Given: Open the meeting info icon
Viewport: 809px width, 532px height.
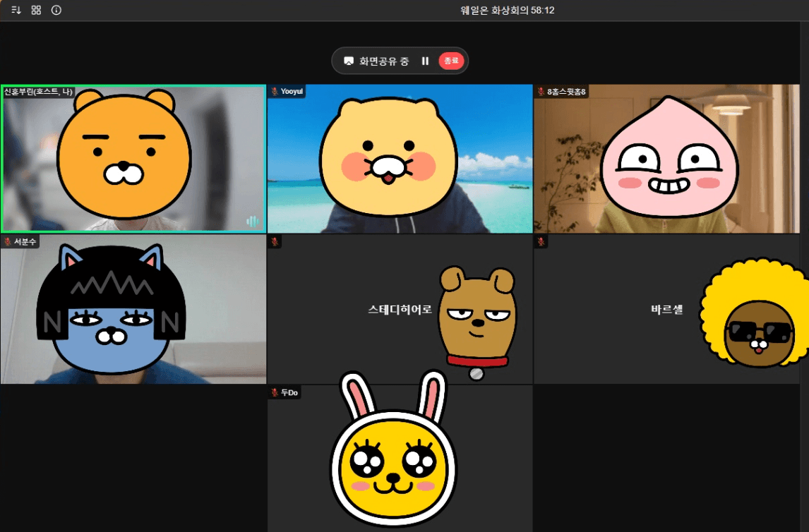Looking at the screenshot, I should [56, 10].
